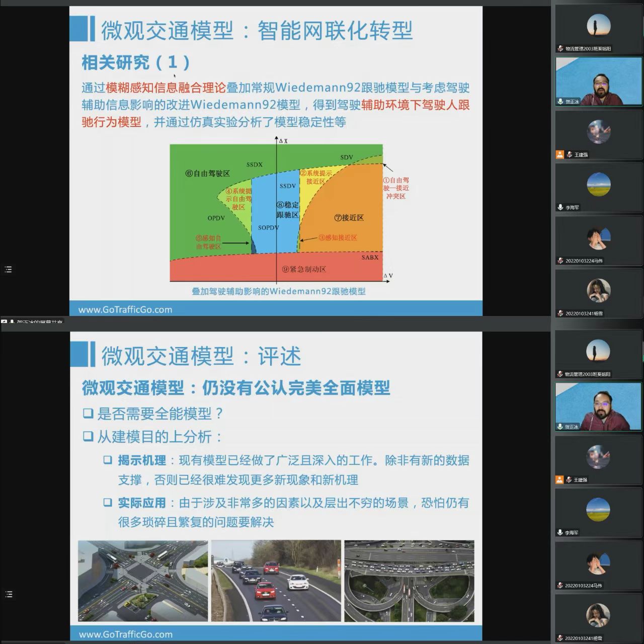Click the aerial interchange photo
The width and height of the screenshot is (644, 644).
pos(409,581)
